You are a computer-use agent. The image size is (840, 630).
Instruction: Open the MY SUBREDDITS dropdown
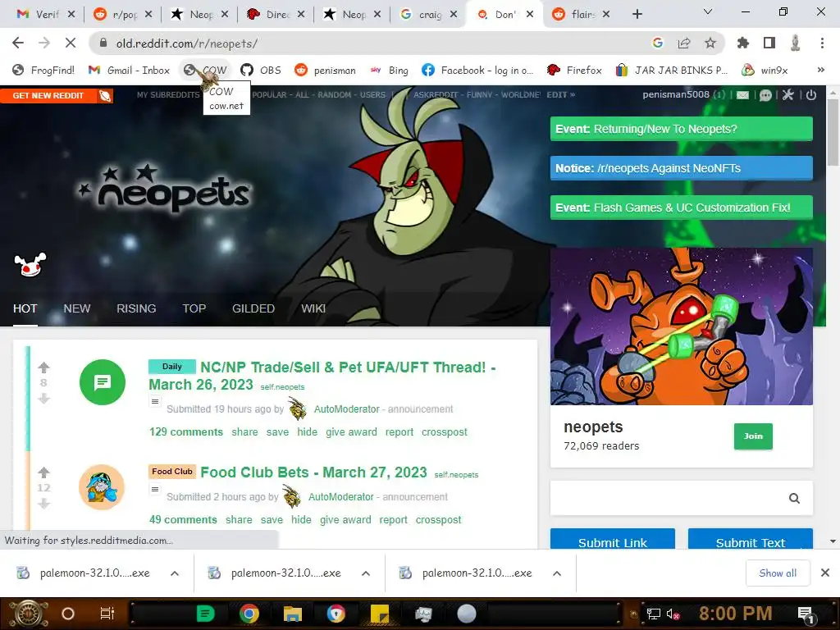click(168, 95)
